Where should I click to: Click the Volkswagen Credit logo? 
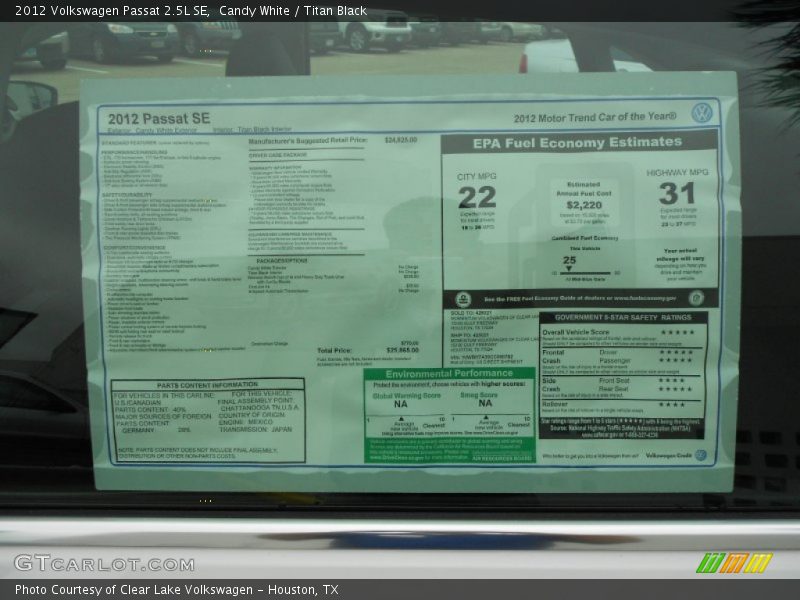coord(700,455)
